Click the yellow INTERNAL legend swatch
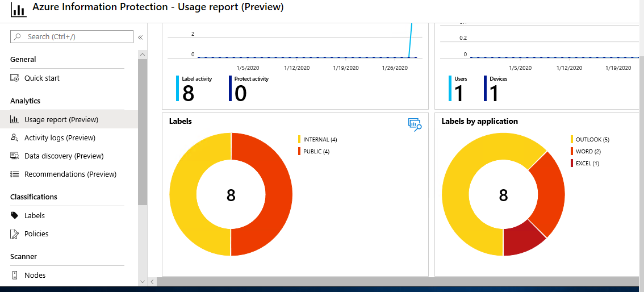This screenshot has height=292, width=644. (x=299, y=140)
